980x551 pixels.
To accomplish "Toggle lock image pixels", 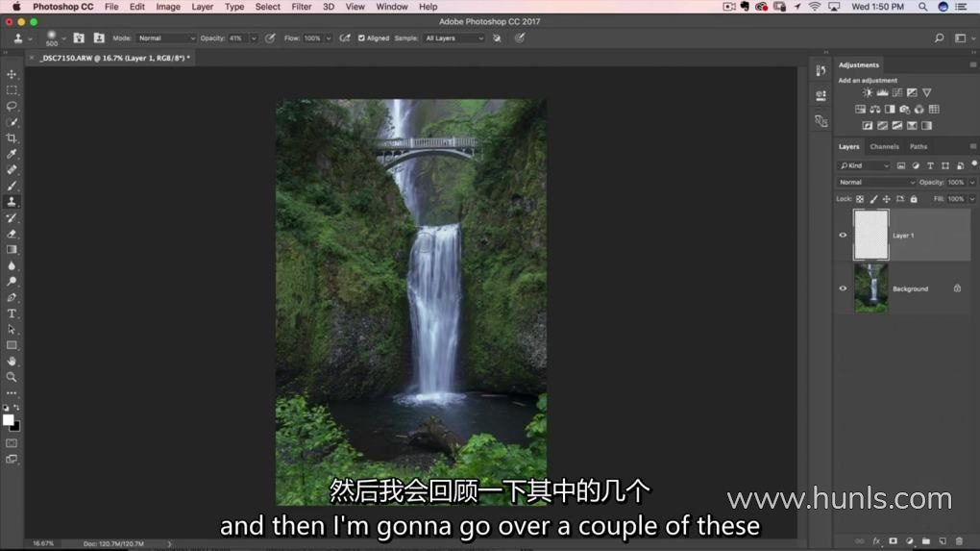I will (873, 199).
